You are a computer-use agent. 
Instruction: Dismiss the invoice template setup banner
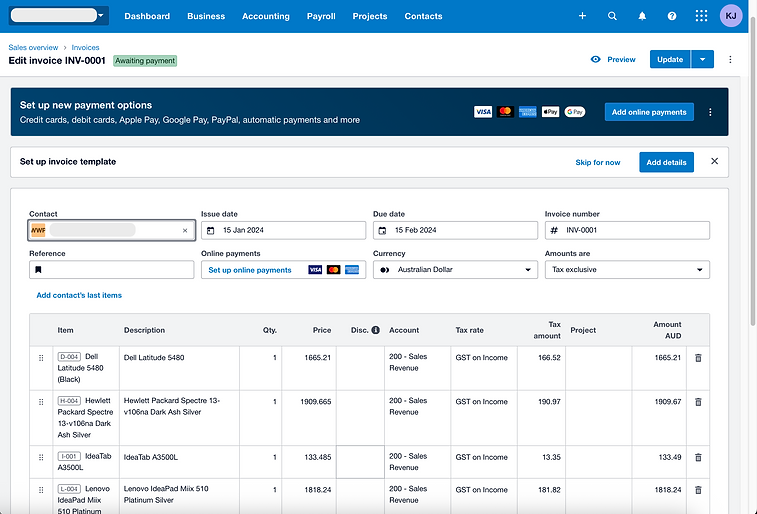pyautogui.click(x=715, y=161)
